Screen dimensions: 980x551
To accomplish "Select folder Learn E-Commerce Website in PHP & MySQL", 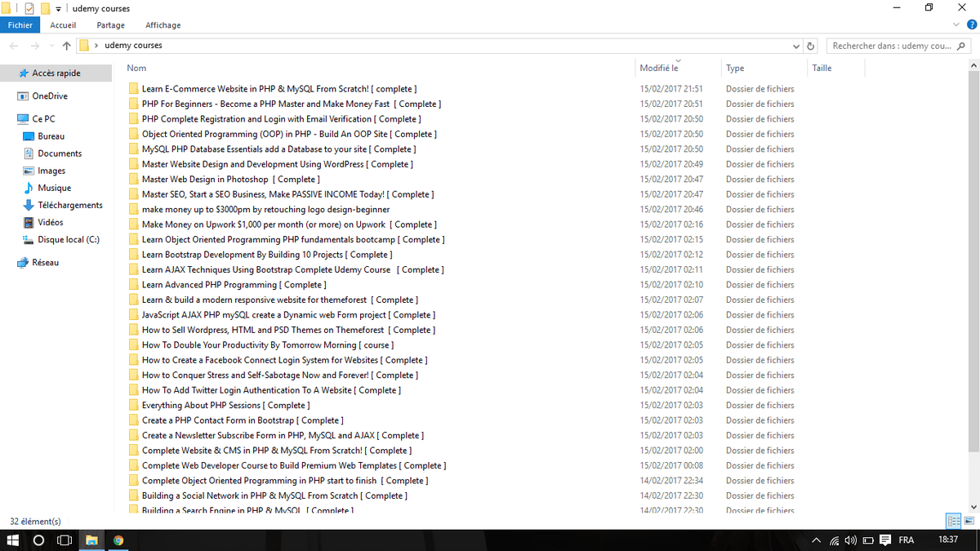I will click(x=278, y=89).
